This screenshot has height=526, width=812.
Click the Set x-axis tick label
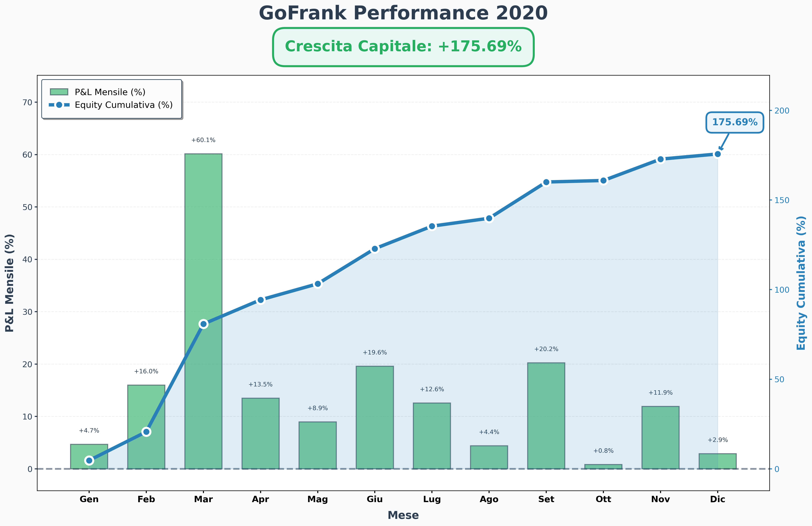coord(546,499)
